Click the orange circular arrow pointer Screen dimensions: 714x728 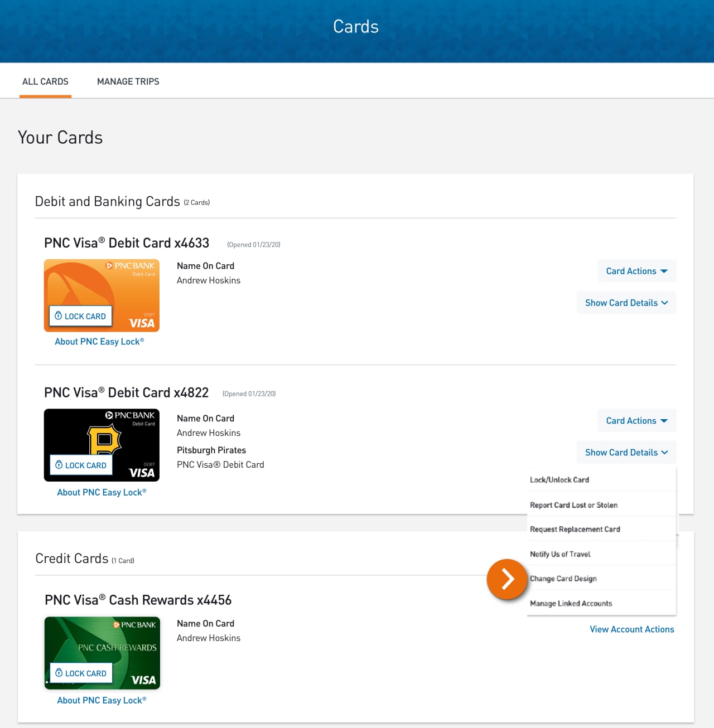pyautogui.click(x=506, y=580)
